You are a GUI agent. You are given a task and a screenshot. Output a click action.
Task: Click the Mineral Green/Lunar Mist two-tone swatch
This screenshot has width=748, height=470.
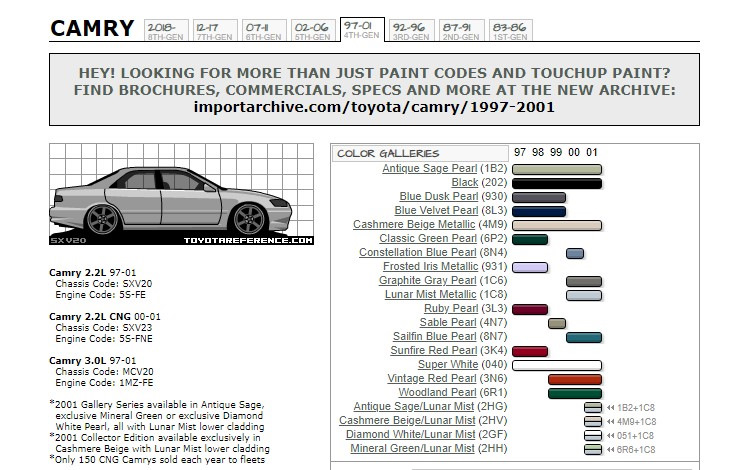point(593,449)
